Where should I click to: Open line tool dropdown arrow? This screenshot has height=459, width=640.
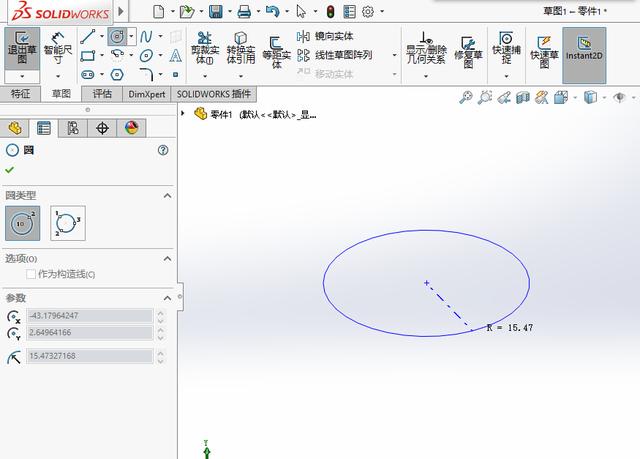(x=102, y=36)
